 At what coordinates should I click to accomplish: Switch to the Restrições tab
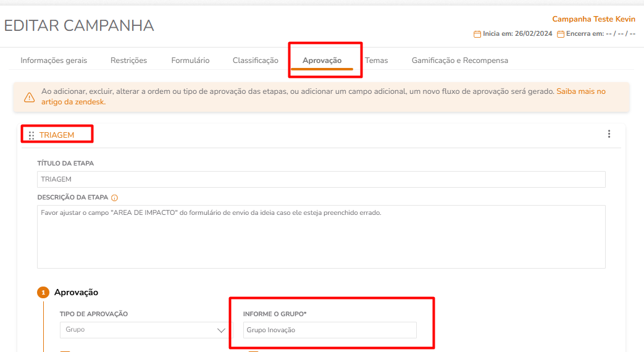[128, 61]
